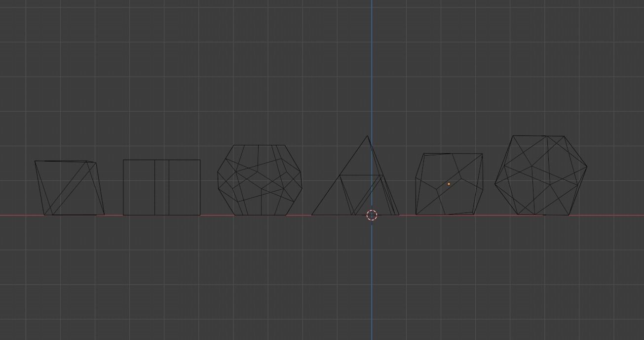
Task: Select the rectangular box wireframe with vertical lines
Action: (x=161, y=187)
